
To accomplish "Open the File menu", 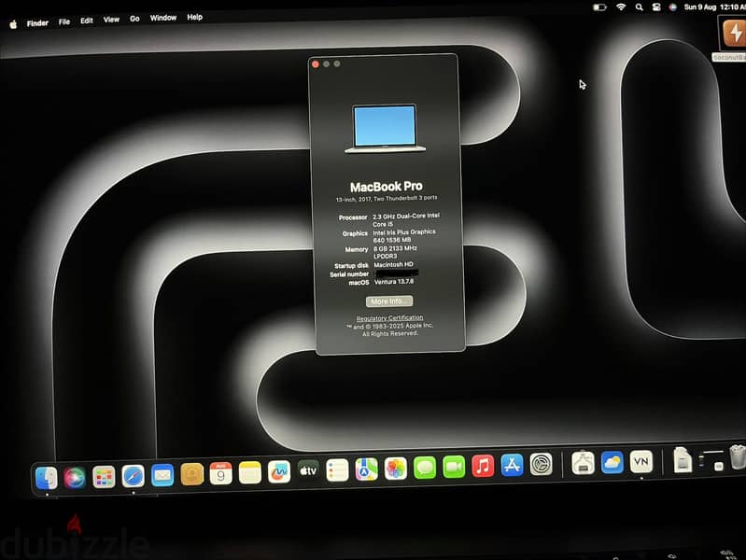I will 64,21.
